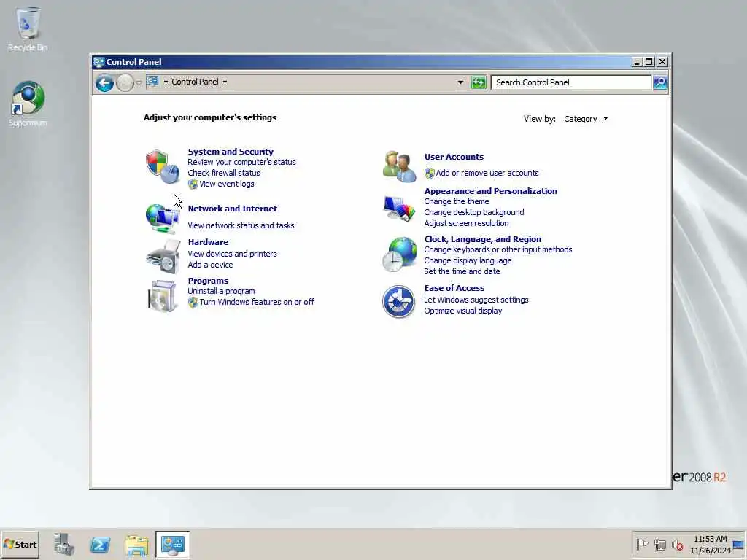Open the Clock, Language, and Region globe icon
This screenshot has height=560, width=747.
tap(399, 254)
